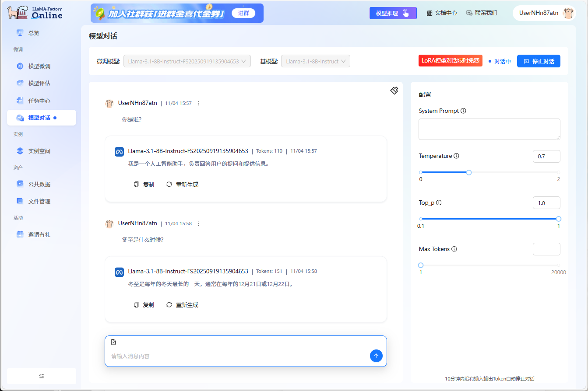Send a message with the arrow button
This screenshot has width=588, height=391.
pyautogui.click(x=376, y=356)
